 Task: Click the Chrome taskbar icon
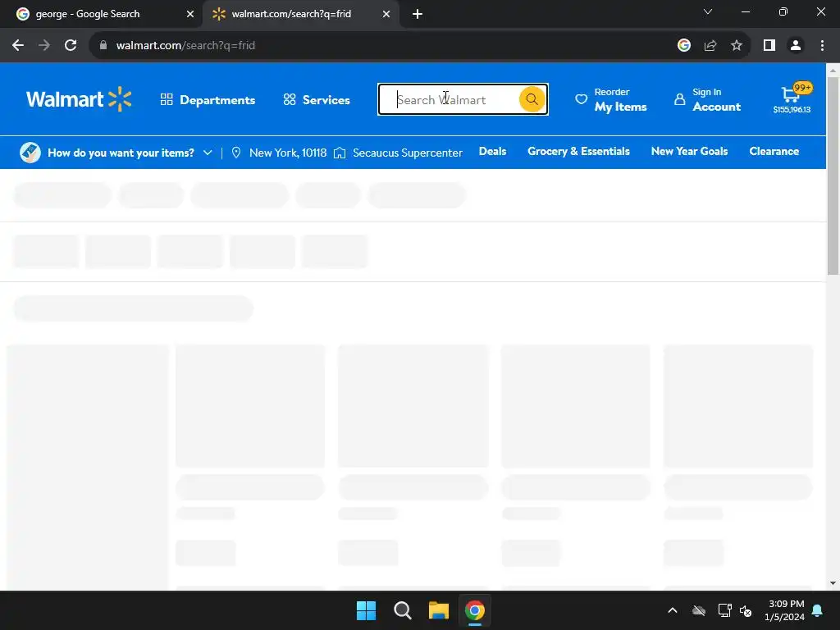(475, 610)
